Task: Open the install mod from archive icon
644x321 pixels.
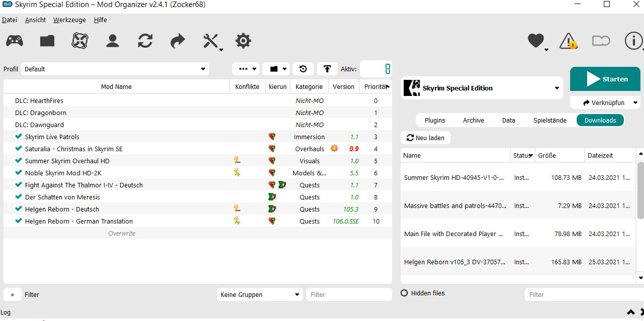Action: pos(47,41)
